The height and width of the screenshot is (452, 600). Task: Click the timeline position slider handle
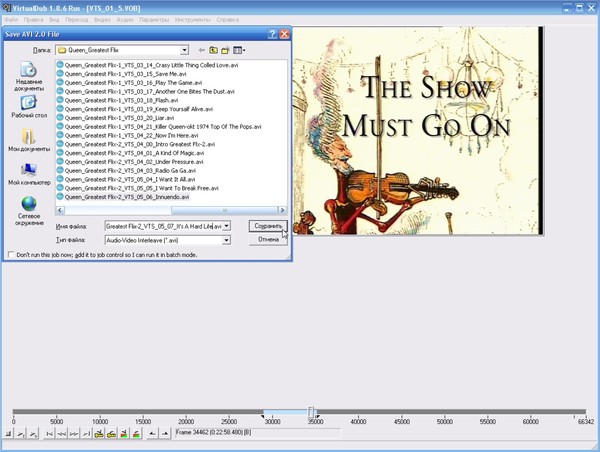tap(311, 412)
